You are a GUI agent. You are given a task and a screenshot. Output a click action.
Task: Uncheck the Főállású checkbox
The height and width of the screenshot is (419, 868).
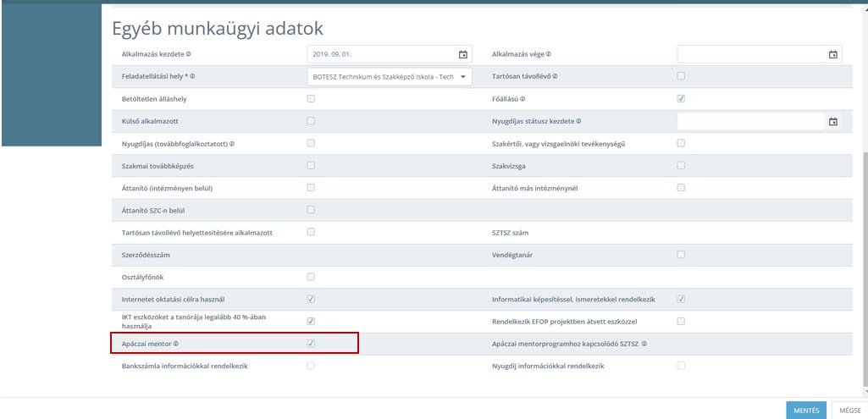[681, 98]
